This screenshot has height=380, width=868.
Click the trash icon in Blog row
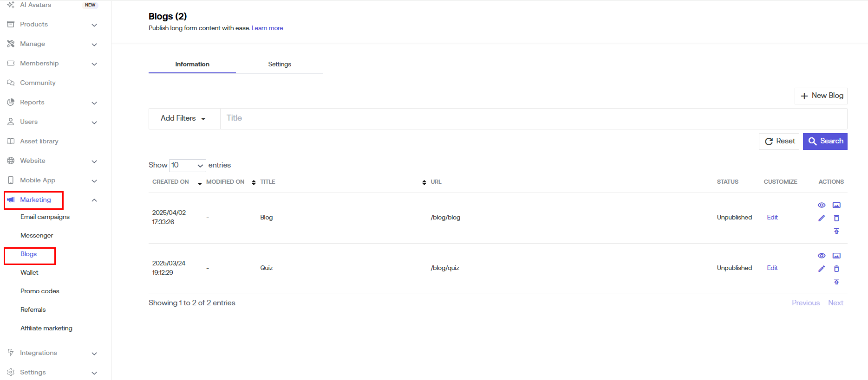tap(836, 218)
